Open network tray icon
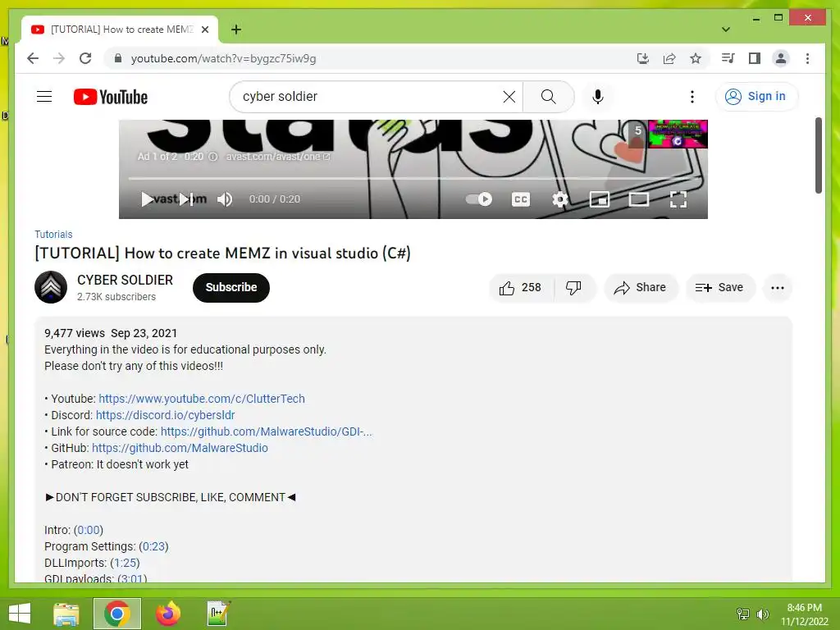Image resolution: width=840 pixels, height=630 pixels. [743, 614]
